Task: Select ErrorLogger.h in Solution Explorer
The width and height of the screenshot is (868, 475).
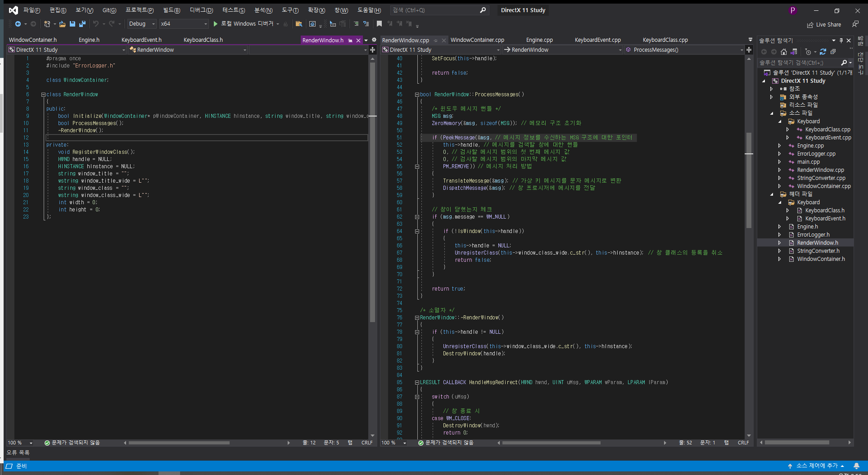Action: (x=813, y=235)
